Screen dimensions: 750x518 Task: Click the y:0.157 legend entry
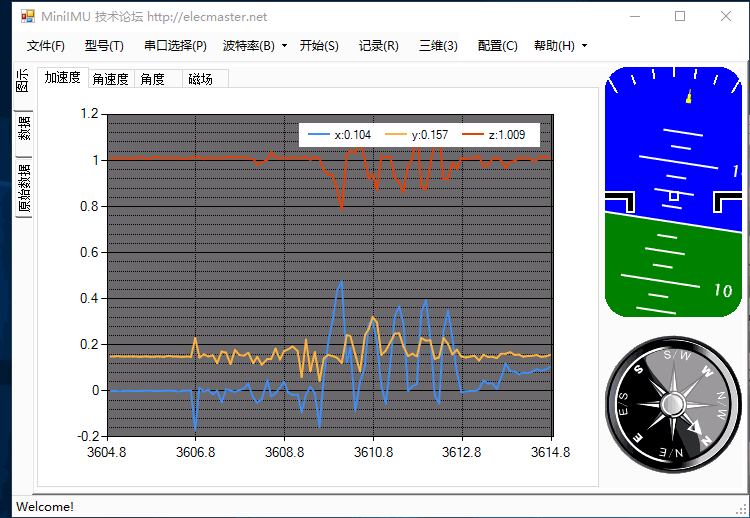coord(416,135)
